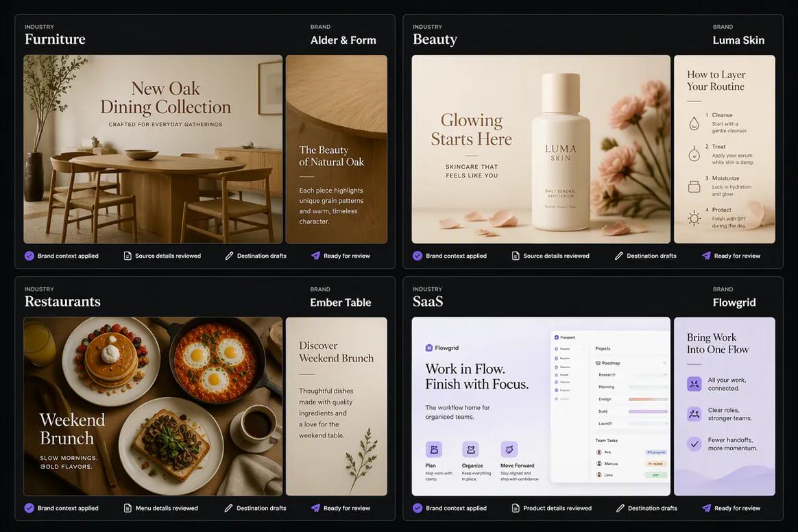Click the Ember Table brand name

(x=341, y=302)
